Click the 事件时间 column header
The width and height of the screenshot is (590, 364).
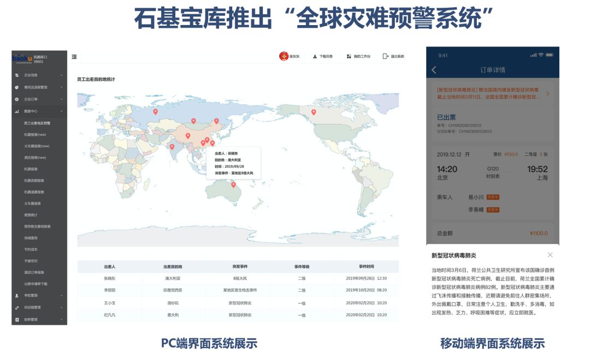(x=366, y=267)
